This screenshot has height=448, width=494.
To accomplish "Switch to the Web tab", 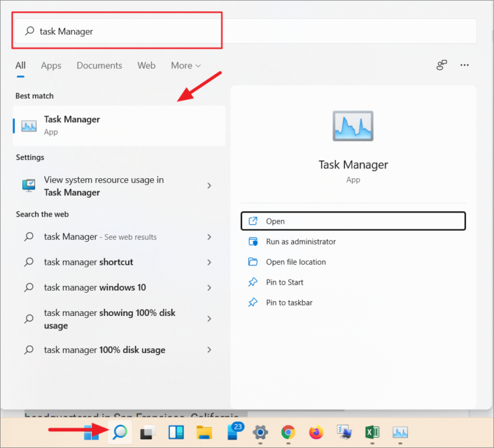I will (x=146, y=66).
